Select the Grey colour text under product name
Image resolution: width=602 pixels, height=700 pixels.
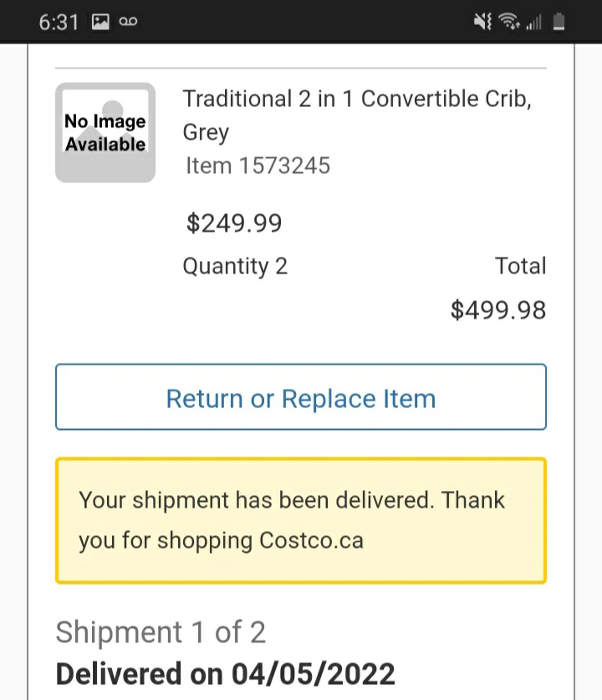click(x=206, y=132)
